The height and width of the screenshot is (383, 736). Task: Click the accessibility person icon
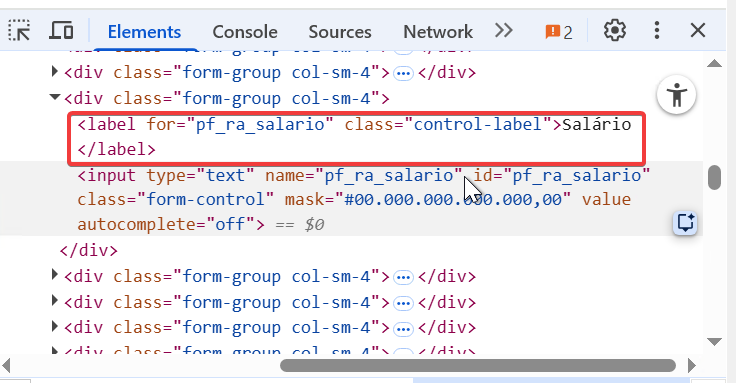(x=676, y=95)
